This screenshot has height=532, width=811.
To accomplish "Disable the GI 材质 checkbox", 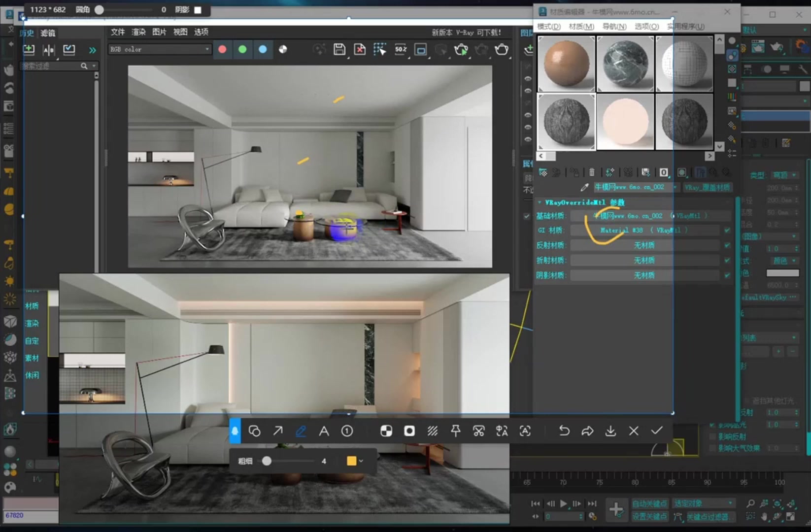I will pyautogui.click(x=727, y=230).
